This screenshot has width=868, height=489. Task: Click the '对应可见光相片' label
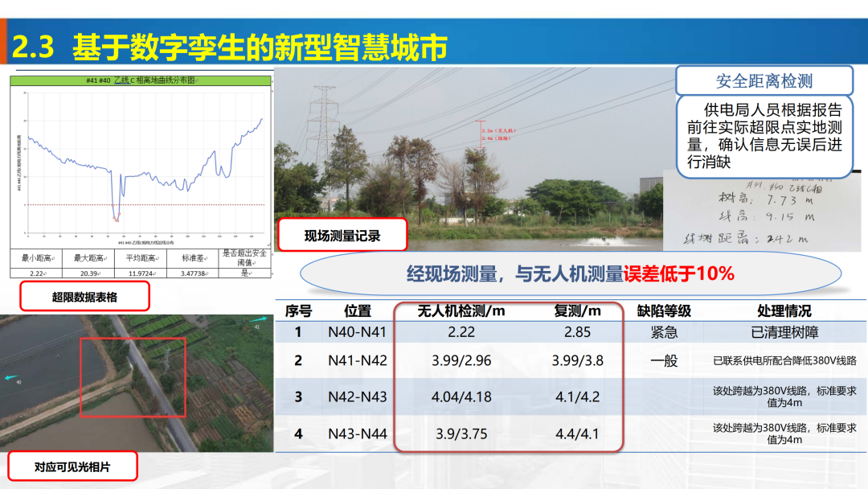pos(72,466)
